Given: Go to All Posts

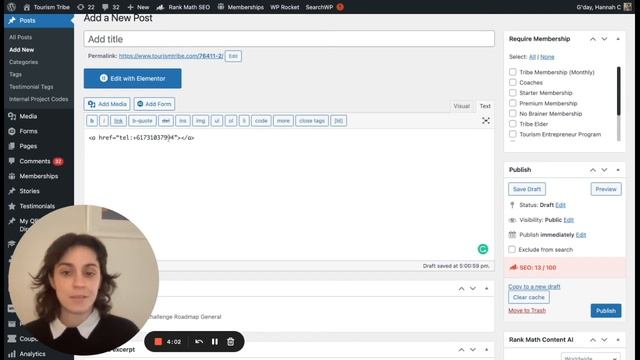Looking at the screenshot, I should 20,37.
